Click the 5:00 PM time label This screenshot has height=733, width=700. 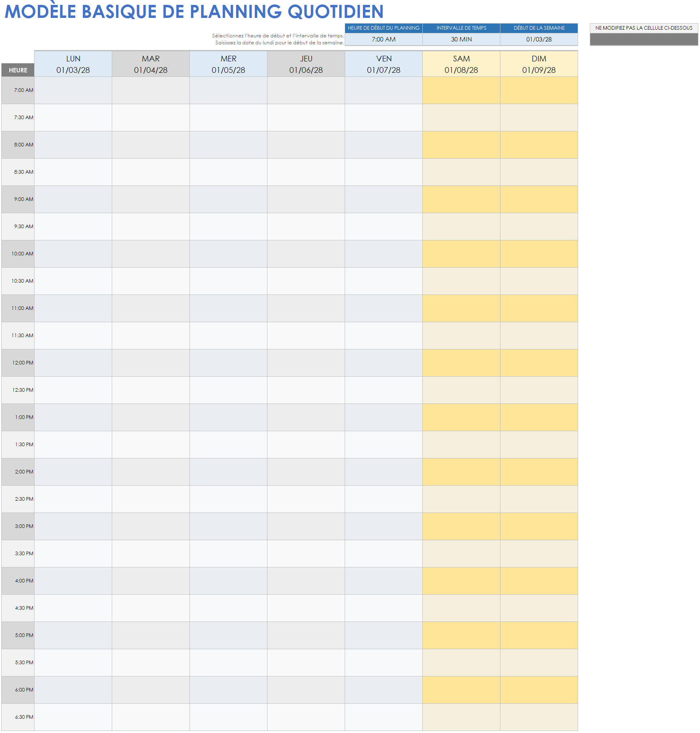point(18,635)
